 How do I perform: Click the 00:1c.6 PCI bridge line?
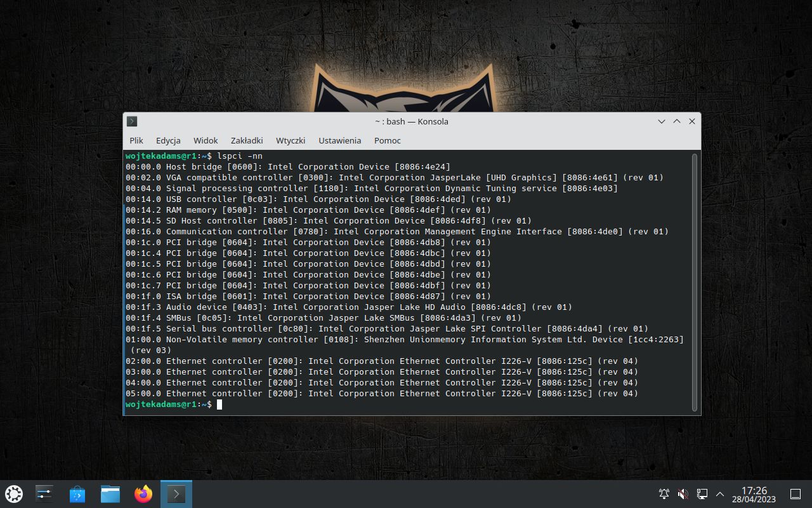pyautogui.click(x=308, y=274)
